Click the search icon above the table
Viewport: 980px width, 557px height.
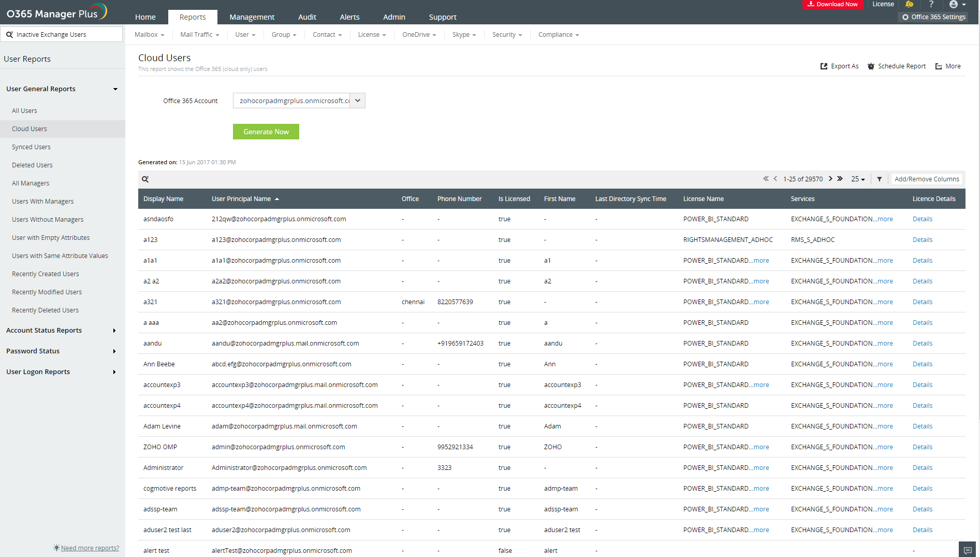click(x=145, y=179)
